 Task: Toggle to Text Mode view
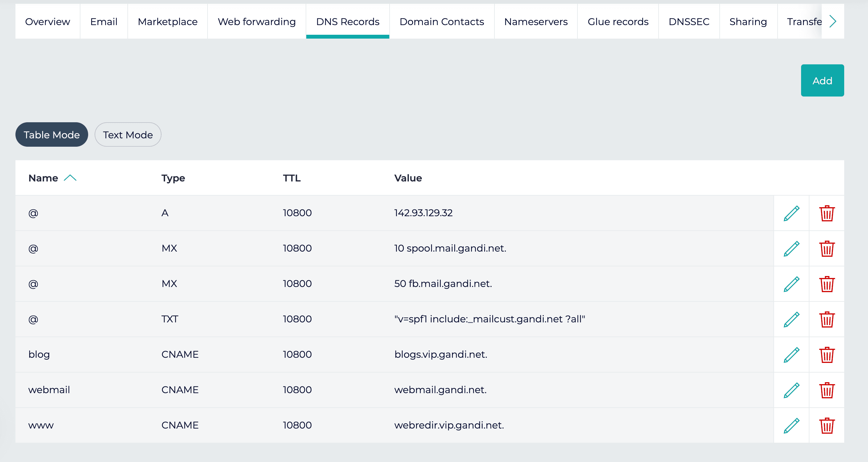(x=127, y=134)
